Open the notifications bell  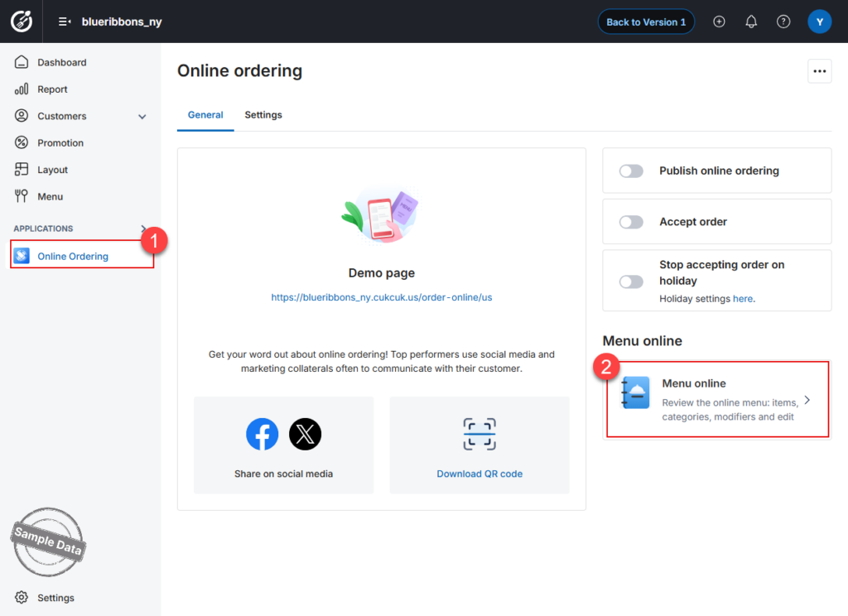(750, 22)
